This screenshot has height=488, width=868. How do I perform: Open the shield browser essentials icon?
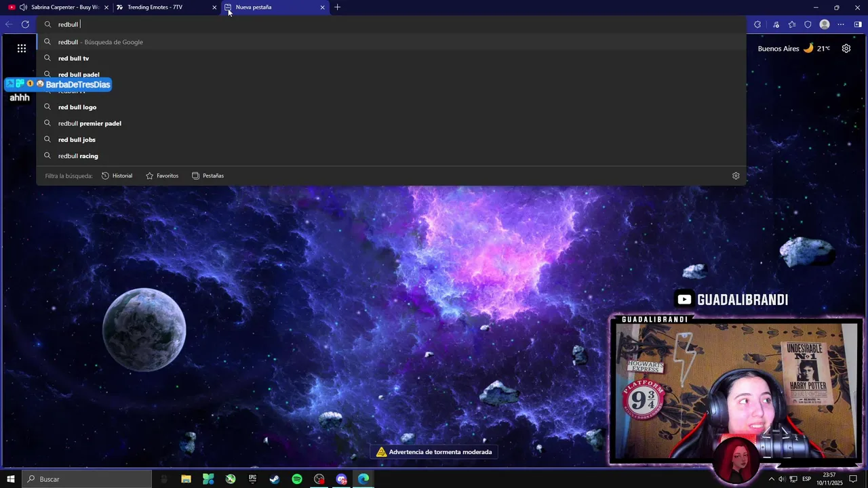pyautogui.click(x=808, y=24)
